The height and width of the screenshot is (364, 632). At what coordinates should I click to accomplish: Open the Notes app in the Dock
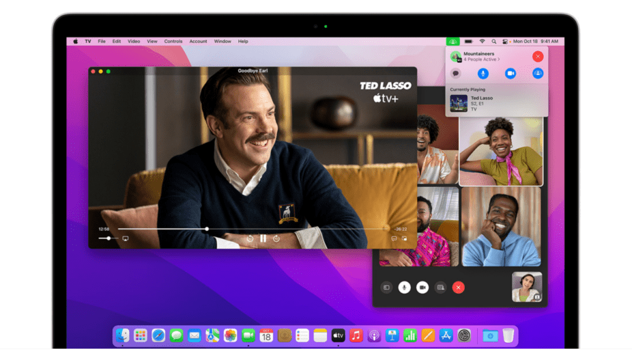tap(320, 336)
